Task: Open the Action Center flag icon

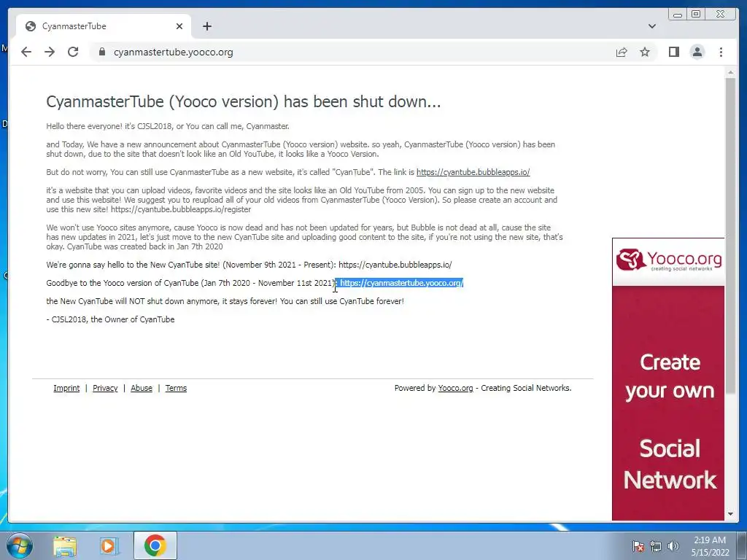Action: click(638, 546)
